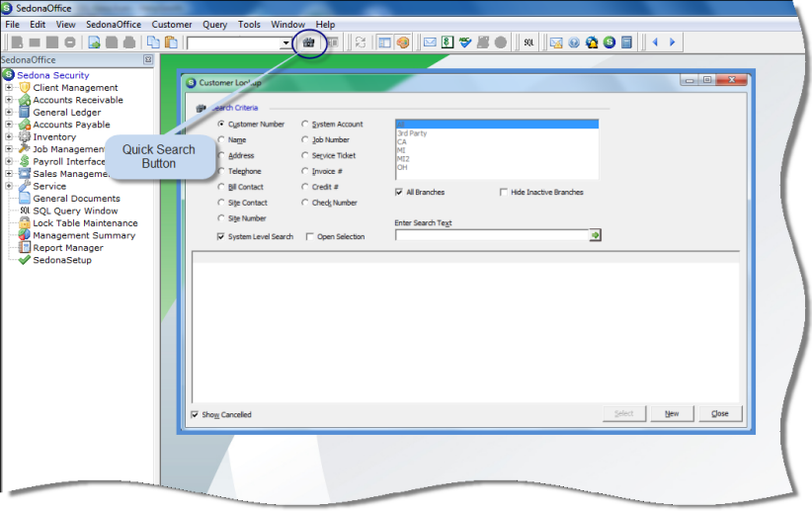
Task: Click the dollar-sign document toolbar icon
Action: tap(447, 43)
